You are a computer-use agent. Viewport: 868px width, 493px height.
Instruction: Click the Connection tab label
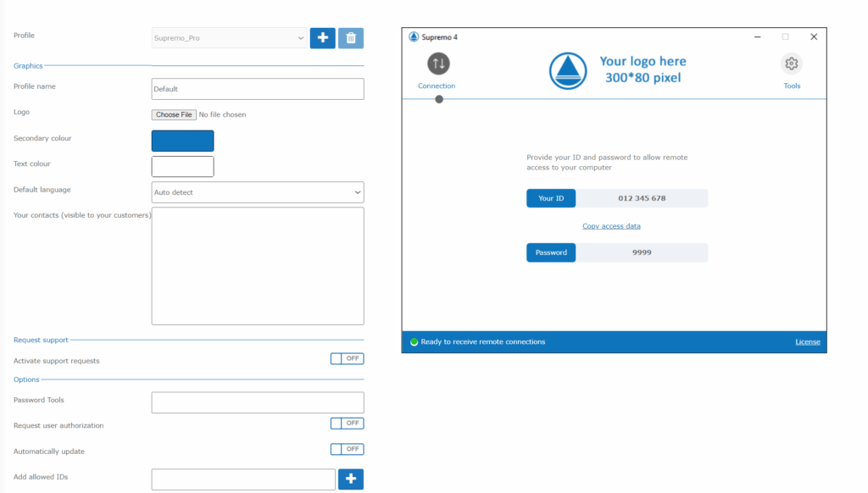(437, 86)
